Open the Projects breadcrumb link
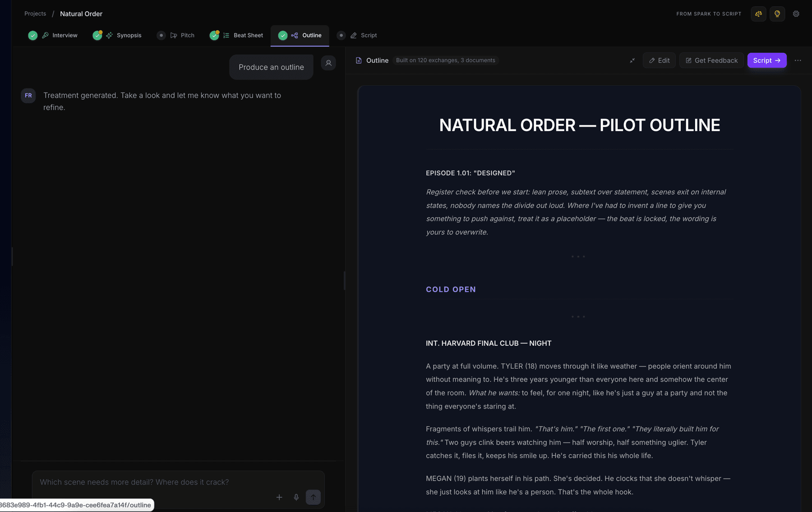812x512 pixels. 35,14
